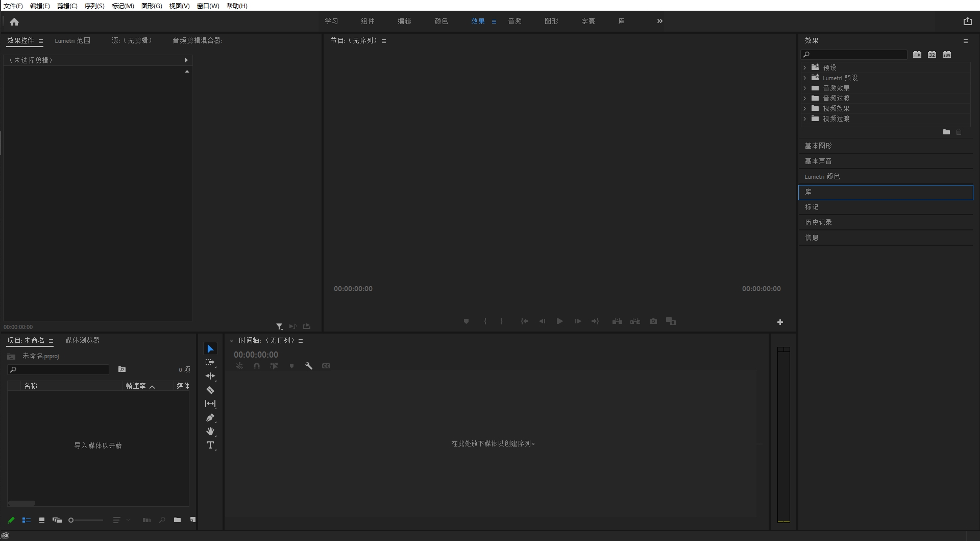Select the Pen tool

(x=210, y=417)
